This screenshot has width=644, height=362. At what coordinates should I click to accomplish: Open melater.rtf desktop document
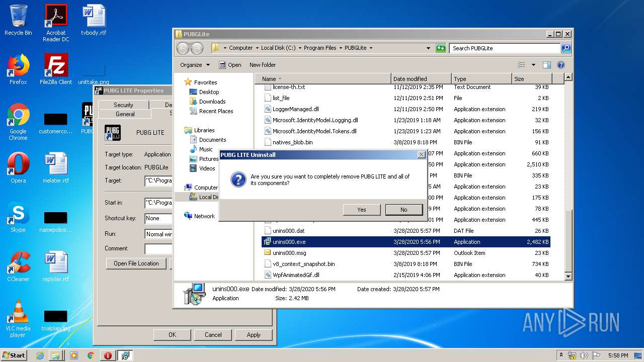point(56,168)
